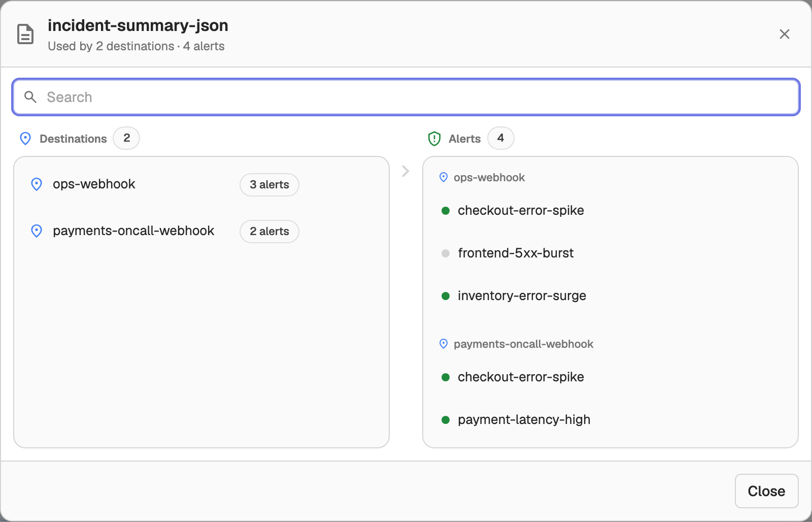Click the Alerts shield icon
812x522 pixels.
(x=434, y=139)
